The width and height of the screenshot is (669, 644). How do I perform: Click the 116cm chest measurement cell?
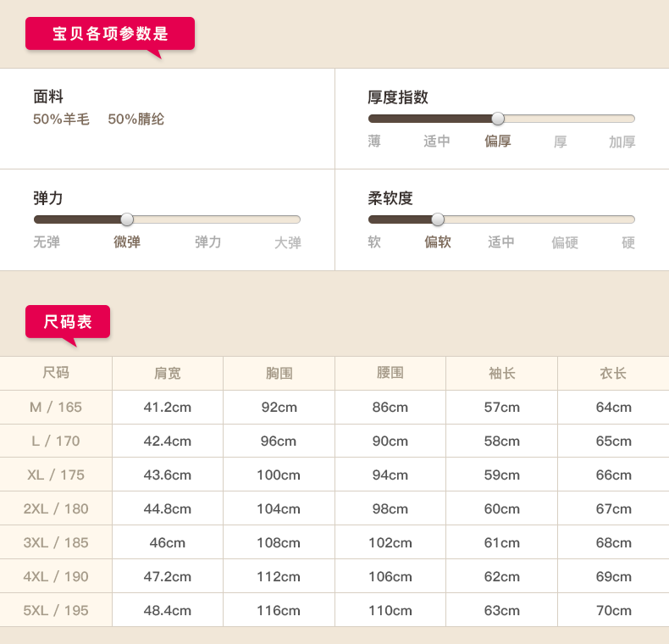pyautogui.click(x=279, y=610)
